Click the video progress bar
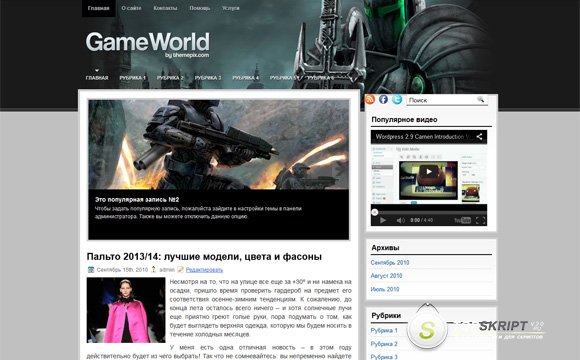The height and width of the screenshot is (360, 580). pos(429,212)
